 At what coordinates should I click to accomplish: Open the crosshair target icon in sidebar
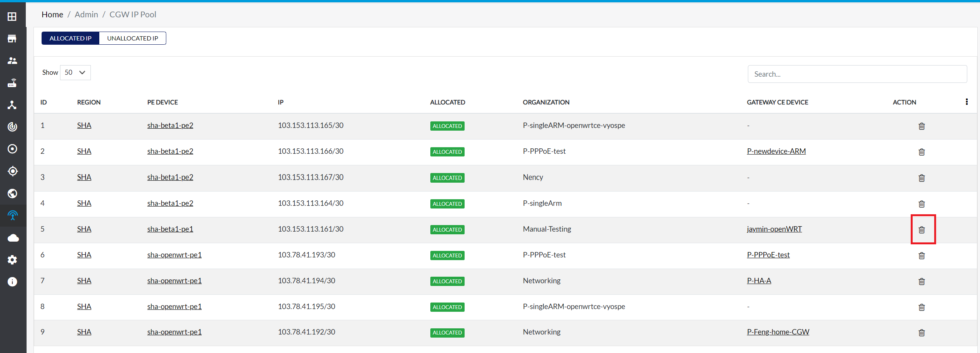point(13,171)
